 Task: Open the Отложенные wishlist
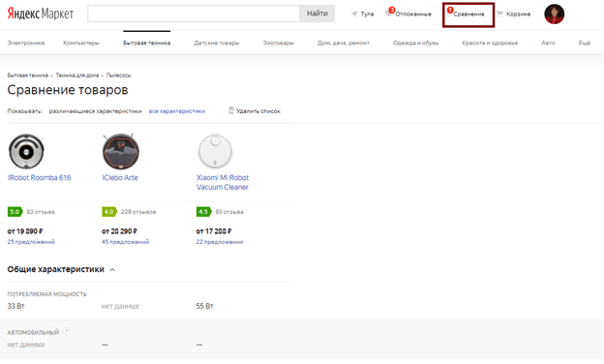(408, 14)
